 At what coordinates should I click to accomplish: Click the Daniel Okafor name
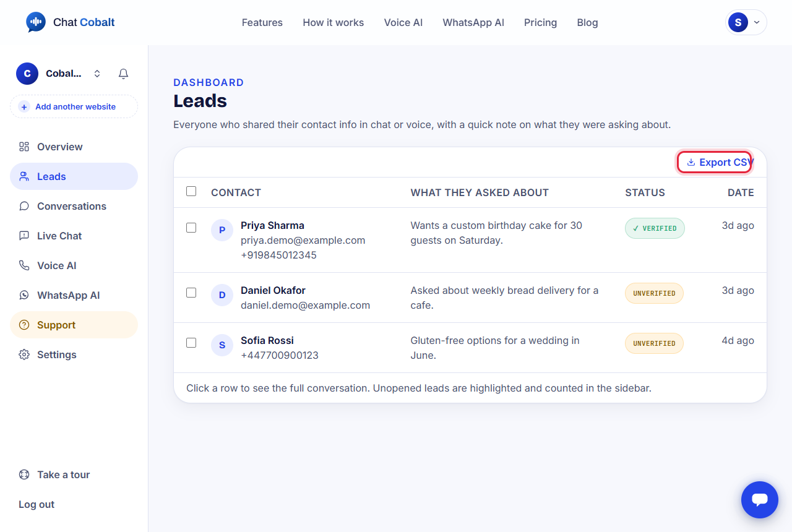pyautogui.click(x=273, y=290)
